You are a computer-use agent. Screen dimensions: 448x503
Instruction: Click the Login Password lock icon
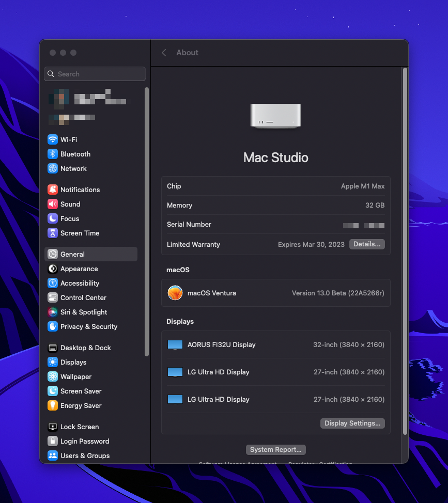pos(53,441)
